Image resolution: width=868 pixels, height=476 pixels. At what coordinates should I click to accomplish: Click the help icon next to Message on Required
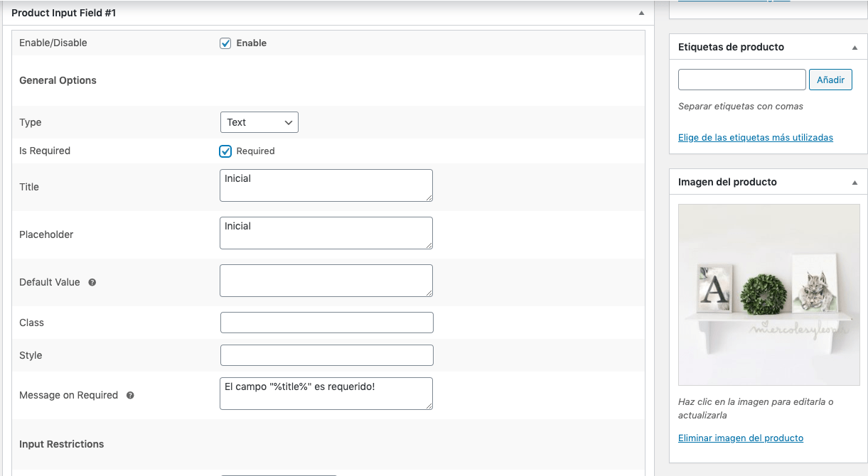coord(130,395)
